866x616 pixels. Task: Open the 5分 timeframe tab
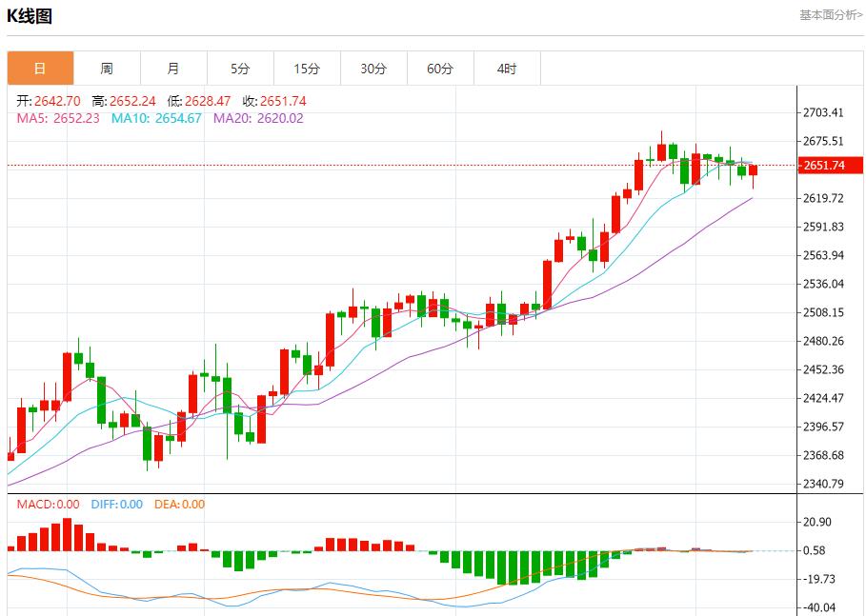click(x=240, y=69)
